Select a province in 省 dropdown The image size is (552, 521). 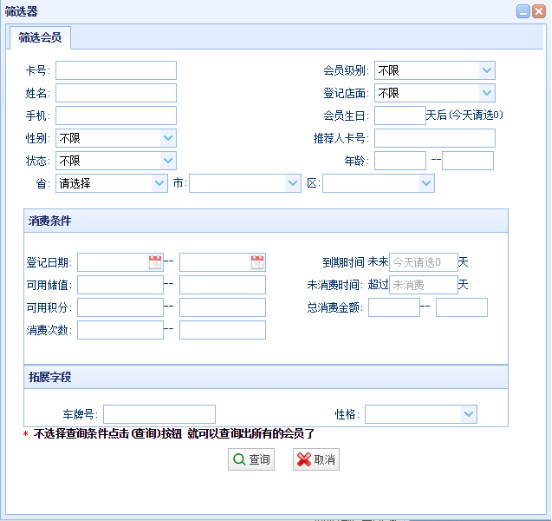(112, 183)
